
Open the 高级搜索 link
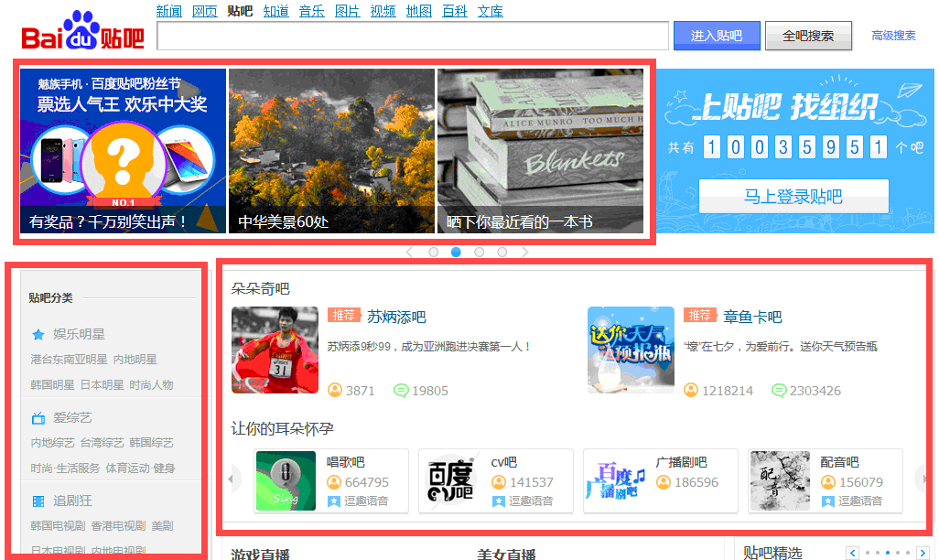point(892,36)
